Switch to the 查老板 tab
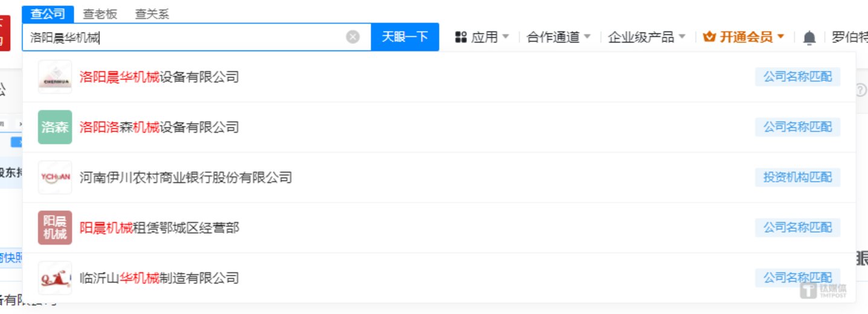 (x=100, y=14)
